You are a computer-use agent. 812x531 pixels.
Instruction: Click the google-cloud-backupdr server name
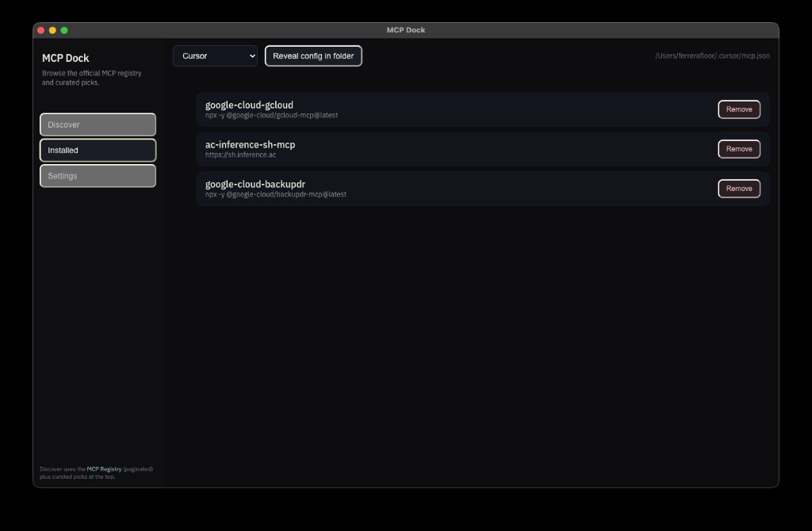(255, 184)
